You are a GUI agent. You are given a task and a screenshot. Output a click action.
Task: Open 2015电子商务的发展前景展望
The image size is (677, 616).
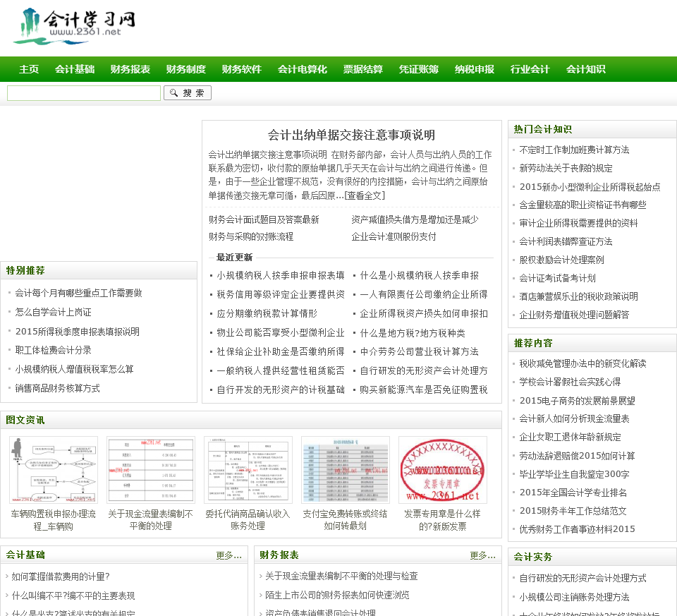(578, 401)
